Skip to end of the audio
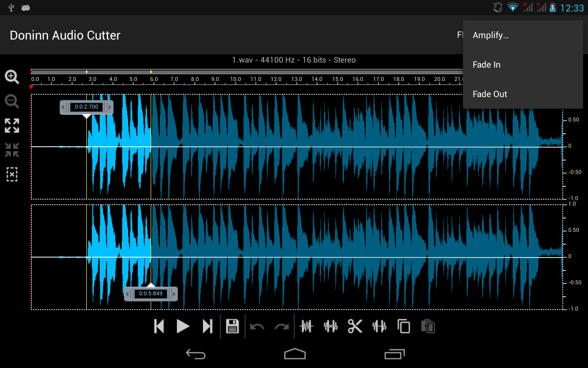This screenshot has height=368, width=588. pos(208,327)
